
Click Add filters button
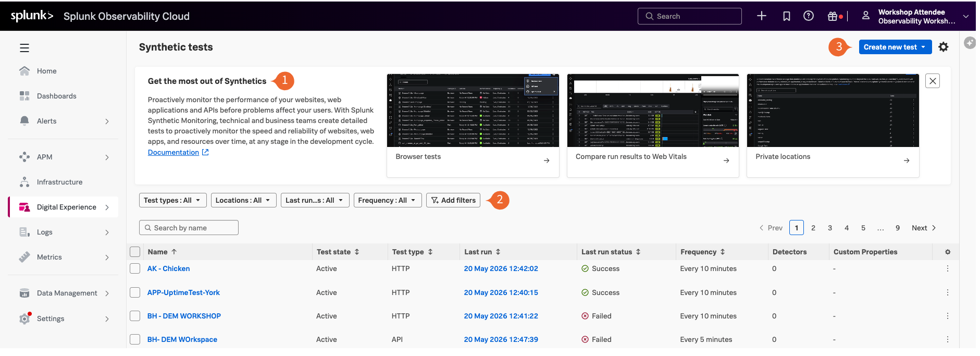pyautogui.click(x=453, y=200)
